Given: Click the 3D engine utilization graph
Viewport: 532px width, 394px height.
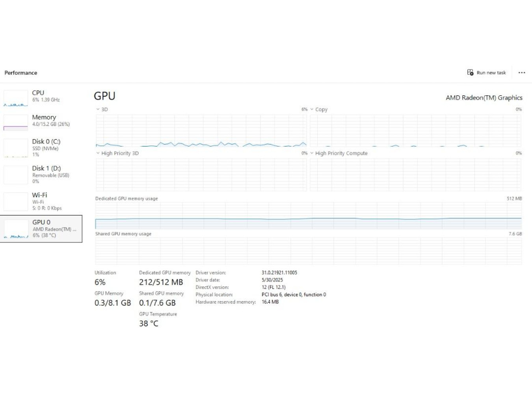Looking at the screenshot, I should click(x=201, y=130).
